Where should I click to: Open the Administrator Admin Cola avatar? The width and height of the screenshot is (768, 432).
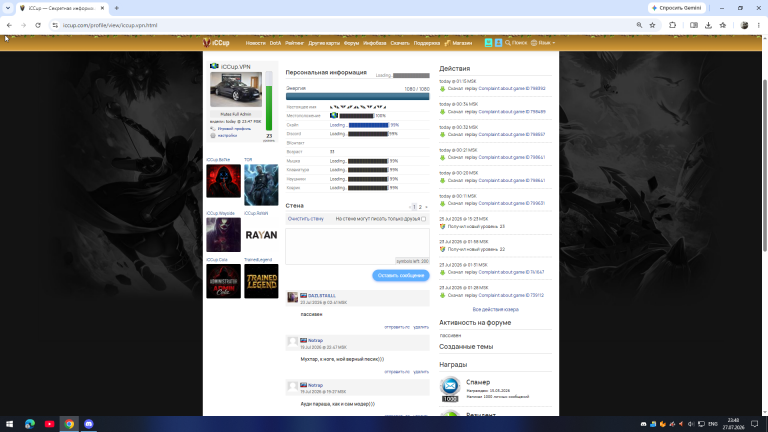(223, 281)
